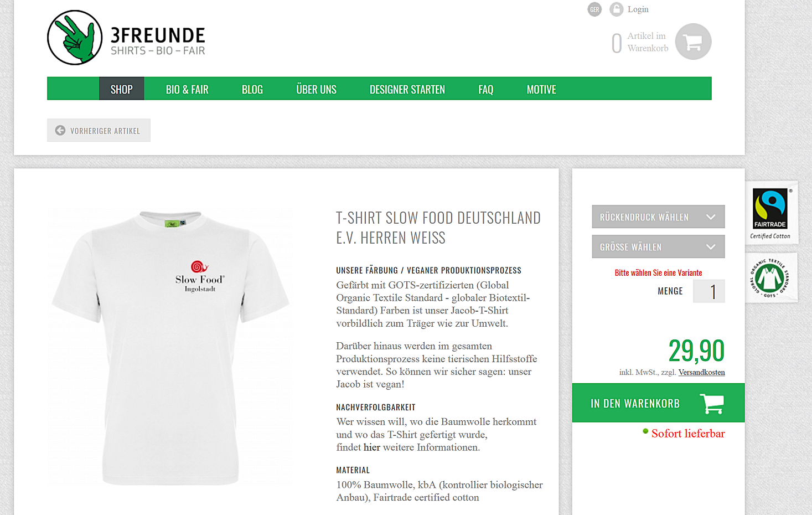Open the Bio & Fair menu item
Image resolution: width=812 pixels, height=515 pixels.
point(187,89)
